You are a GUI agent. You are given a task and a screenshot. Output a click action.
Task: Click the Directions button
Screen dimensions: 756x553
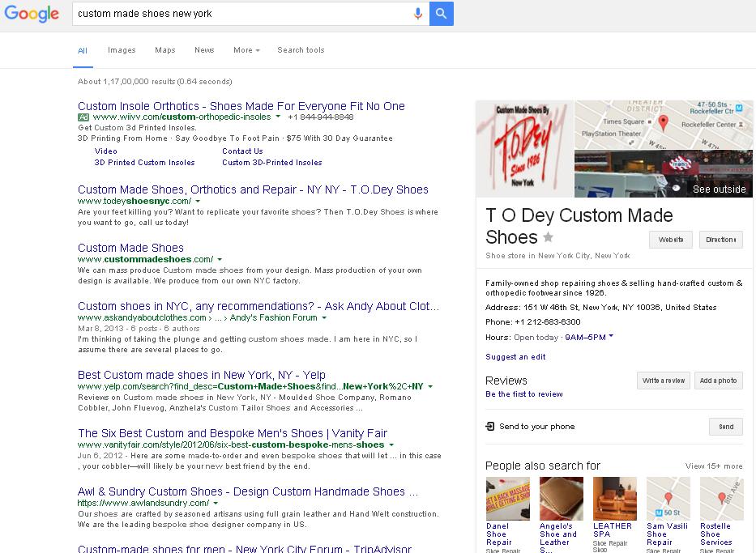click(x=721, y=240)
